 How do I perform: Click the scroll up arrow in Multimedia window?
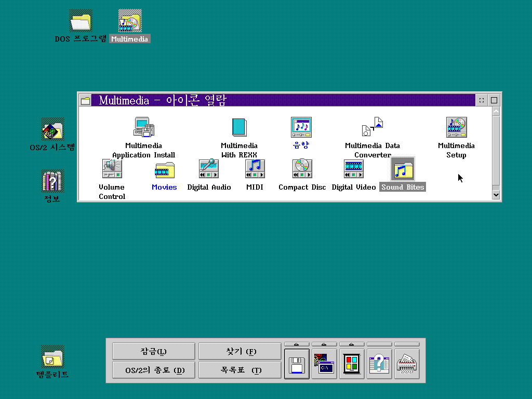[x=496, y=111]
